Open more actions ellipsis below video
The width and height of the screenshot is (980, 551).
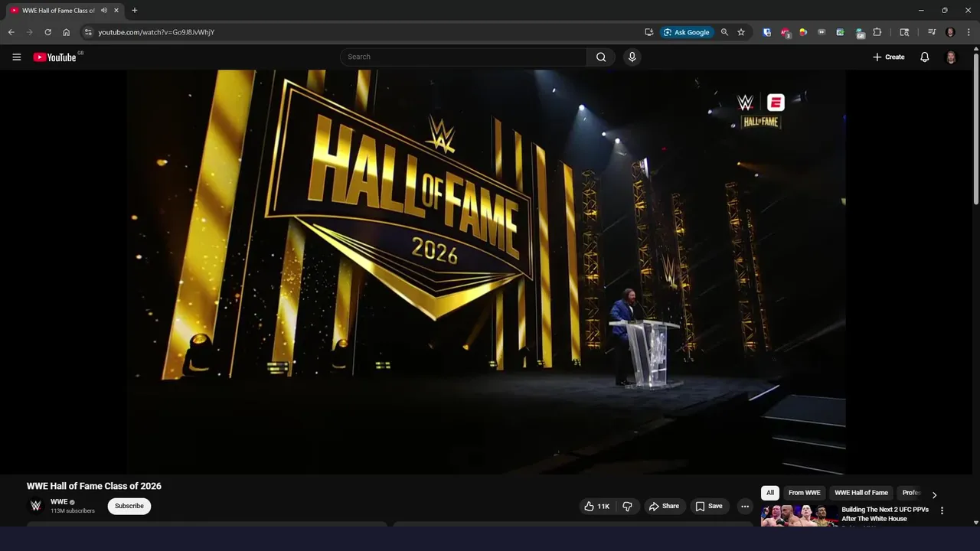tap(744, 506)
